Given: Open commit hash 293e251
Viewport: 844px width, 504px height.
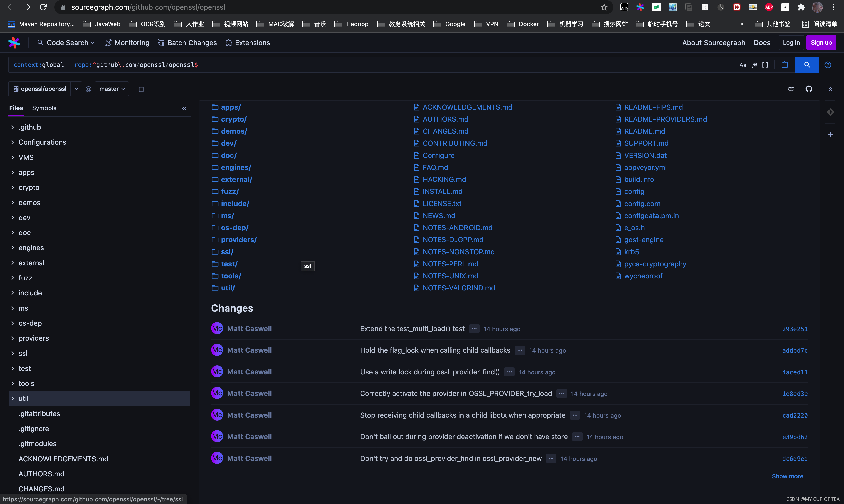Looking at the screenshot, I should click(x=794, y=329).
